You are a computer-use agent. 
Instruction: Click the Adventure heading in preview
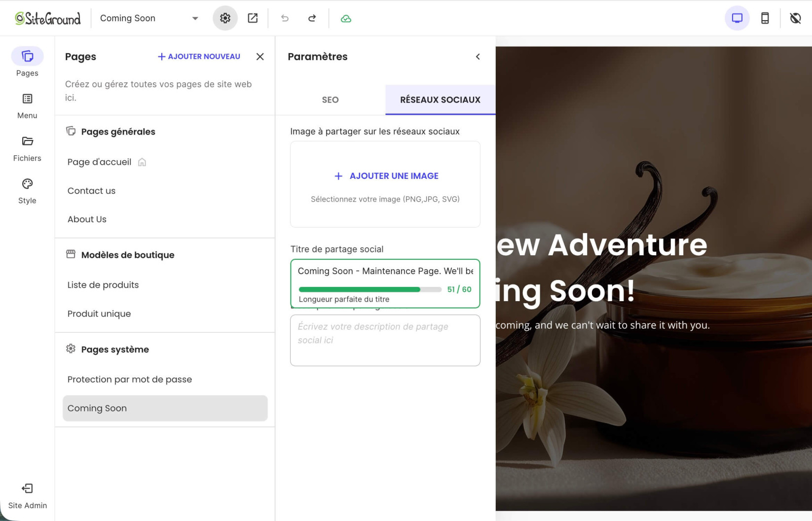tap(627, 244)
